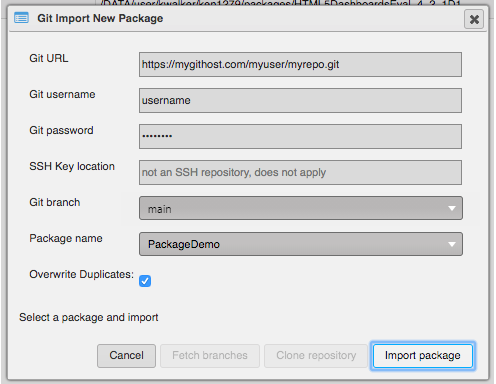Click the Git URL input field
The height and width of the screenshot is (384, 496).
coord(300,64)
